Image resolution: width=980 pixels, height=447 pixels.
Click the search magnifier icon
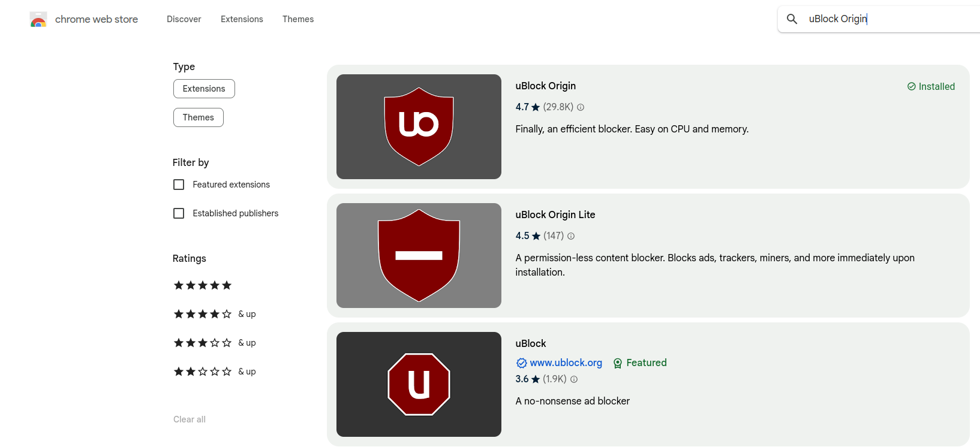click(x=792, y=19)
